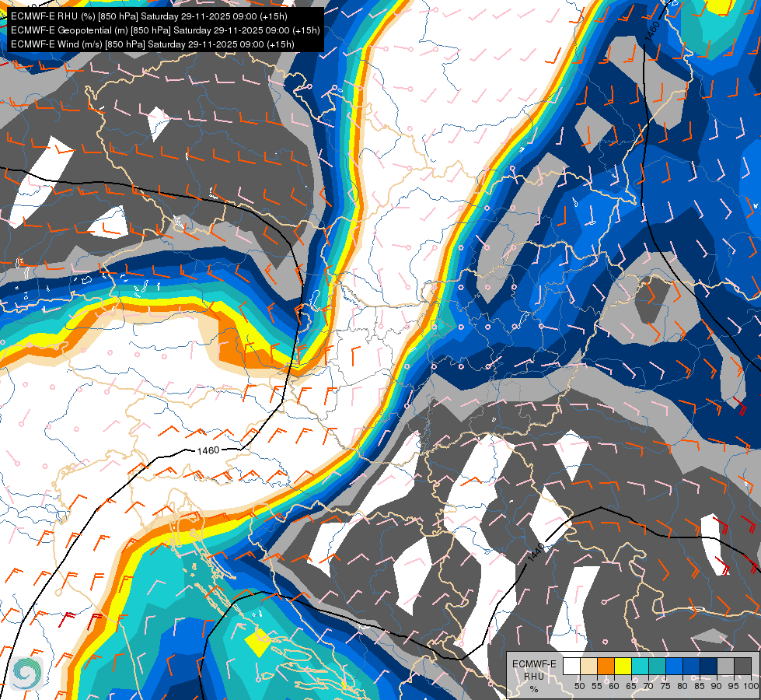Click the horizontal 1460 contour label on the map
This screenshot has width=761, height=700.
(x=208, y=451)
